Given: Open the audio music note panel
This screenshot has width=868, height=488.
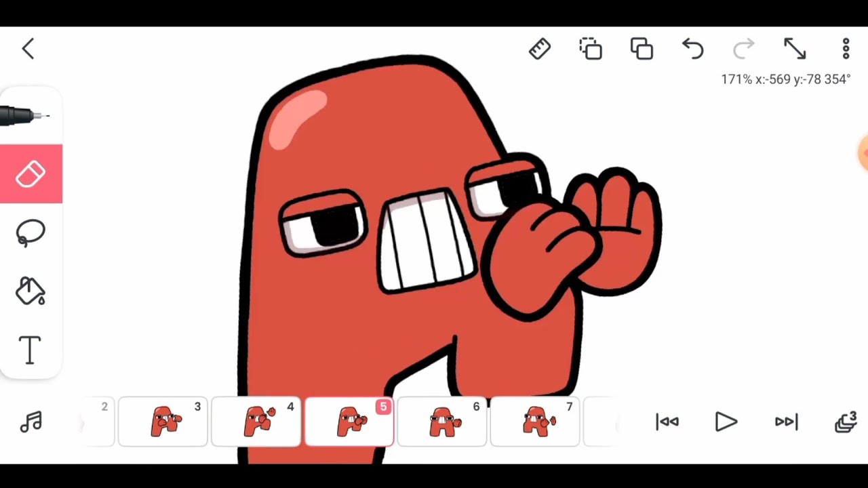Looking at the screenshot, I should pyautogui.click(x=31, y=422).
